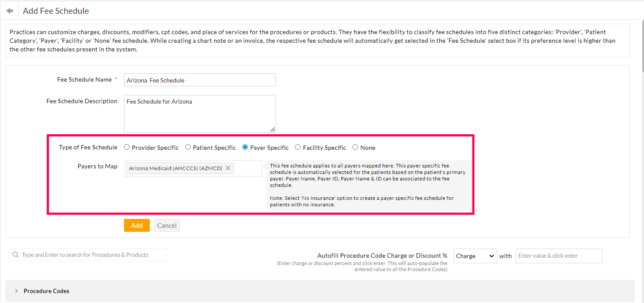Cancel the fee schedule creation
Screen dimensions: 644x303
click(167, 225)
